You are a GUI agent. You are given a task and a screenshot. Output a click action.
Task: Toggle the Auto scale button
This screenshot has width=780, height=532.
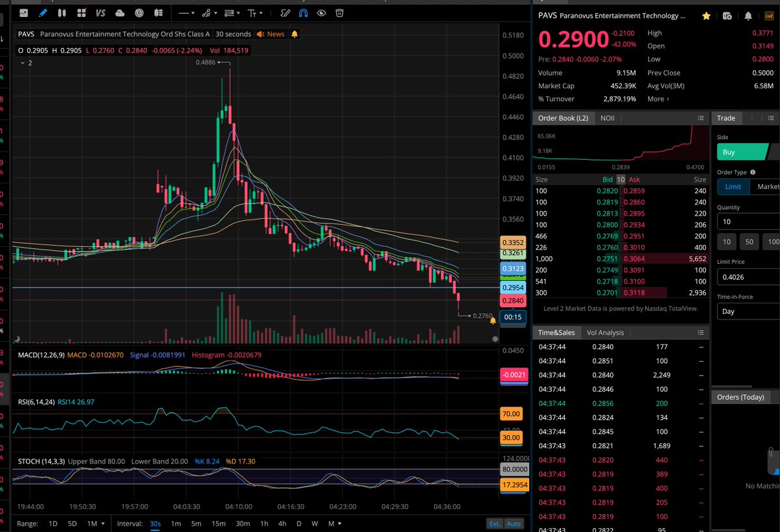tap(513, 524)
